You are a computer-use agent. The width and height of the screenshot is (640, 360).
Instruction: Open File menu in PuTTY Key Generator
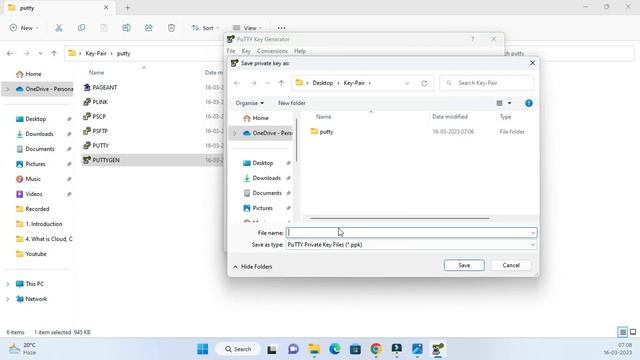pyautogui.click(x=231, y=51)
